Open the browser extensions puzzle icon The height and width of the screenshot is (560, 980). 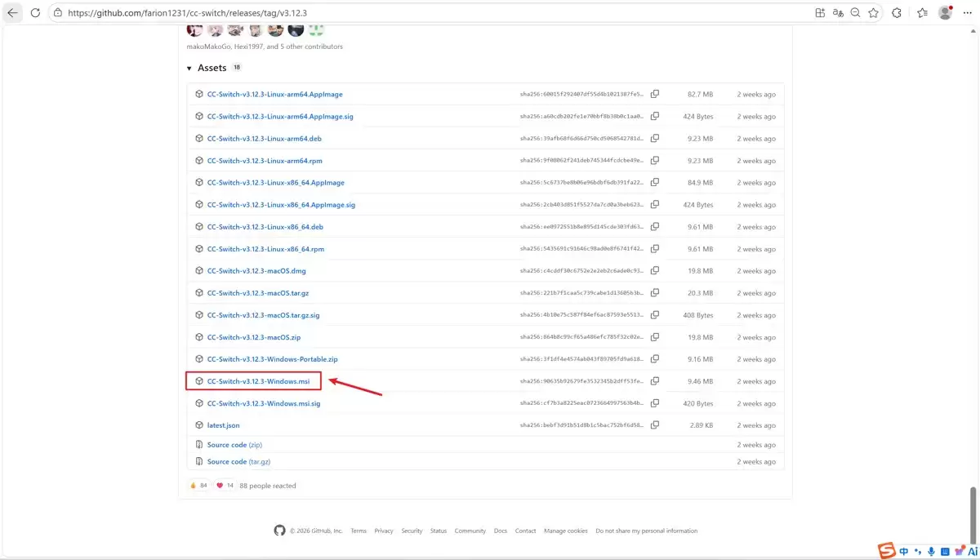click(897, 13)
